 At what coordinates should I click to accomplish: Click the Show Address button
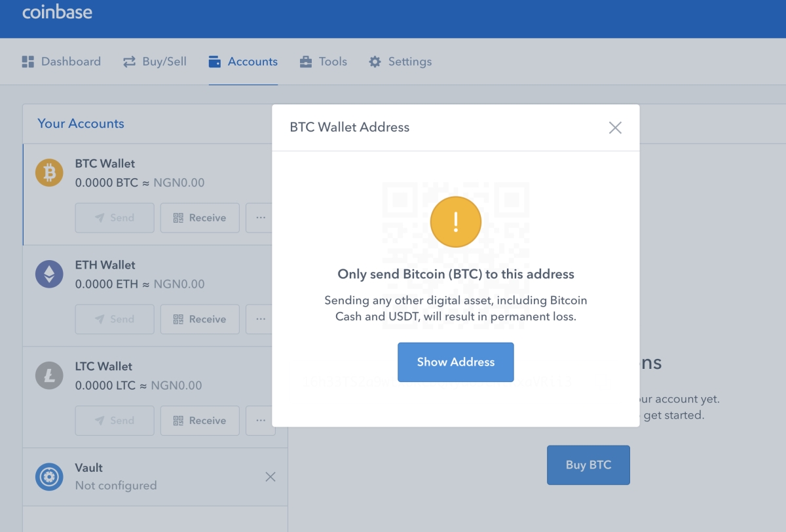(456, 362)
